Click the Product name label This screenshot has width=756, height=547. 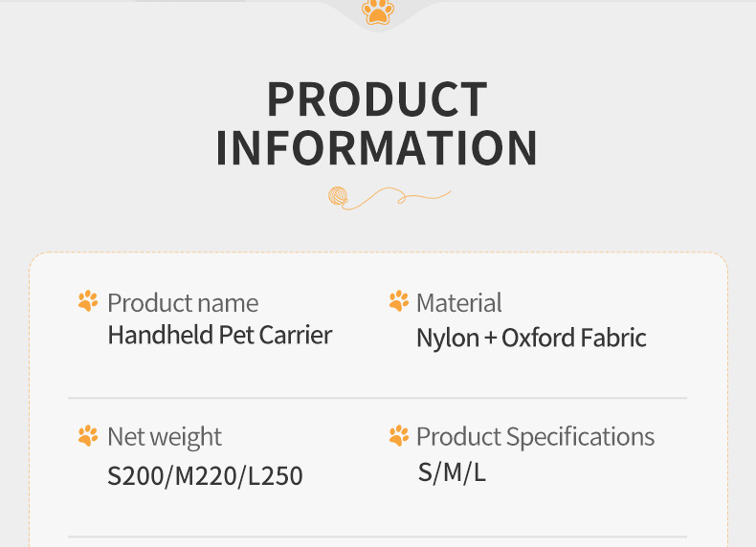(x=183, y=303)
